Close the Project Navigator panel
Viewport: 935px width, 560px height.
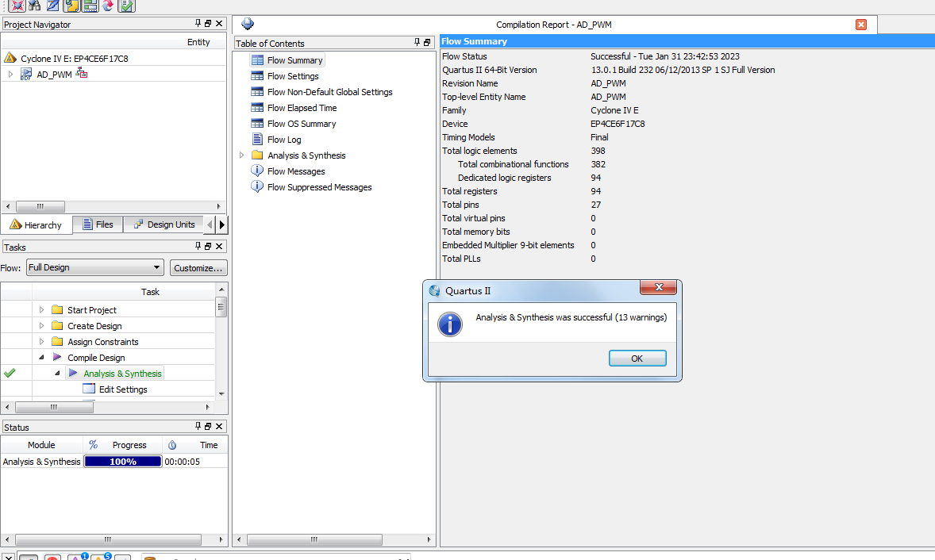[219, 23]
